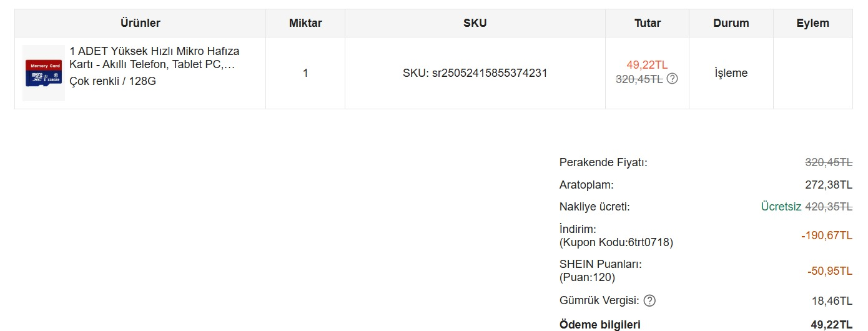The height and width of the screenshot is (331, 868).
Task: Select the Çok renkli / 128G variant text
Action: point(112,81)
